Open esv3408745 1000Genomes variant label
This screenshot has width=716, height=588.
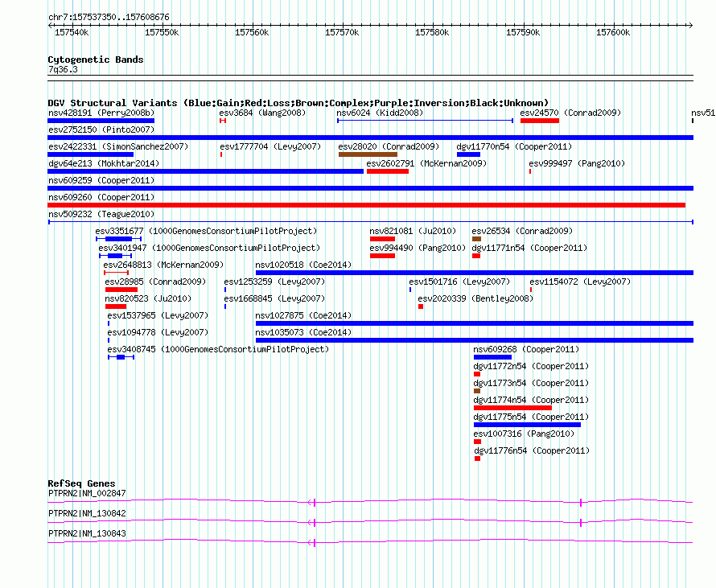point(218,349)
